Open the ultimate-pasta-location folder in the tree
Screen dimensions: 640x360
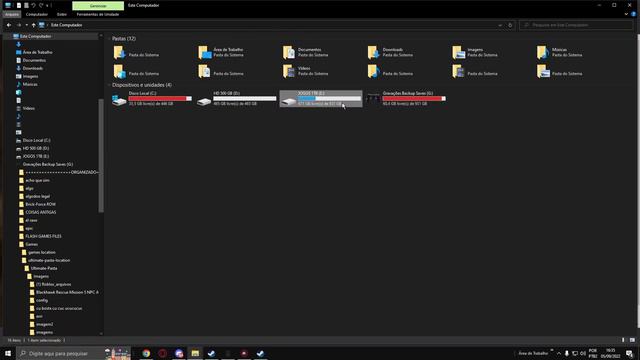49,260
